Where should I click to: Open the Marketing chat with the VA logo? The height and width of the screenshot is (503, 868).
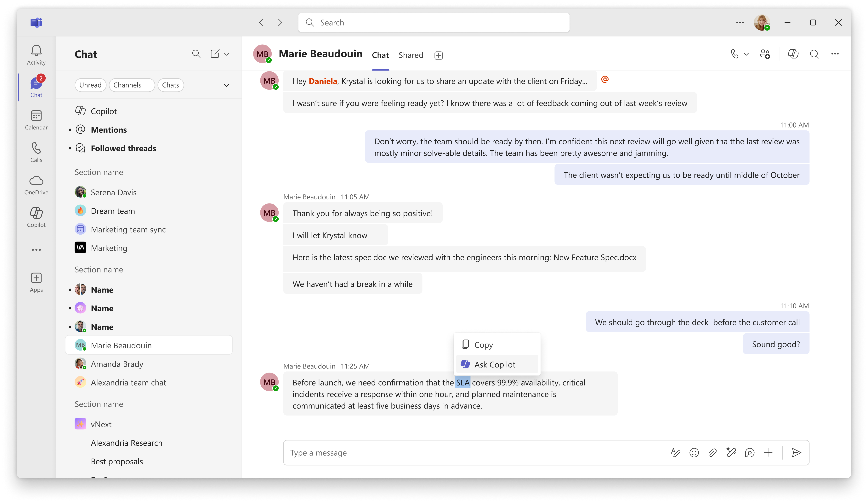click(149, 248)
